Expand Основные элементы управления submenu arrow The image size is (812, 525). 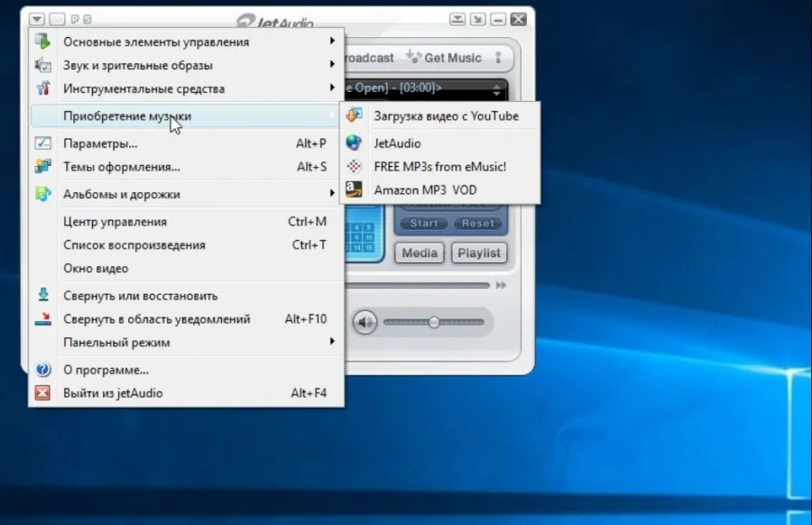point(332,41)
